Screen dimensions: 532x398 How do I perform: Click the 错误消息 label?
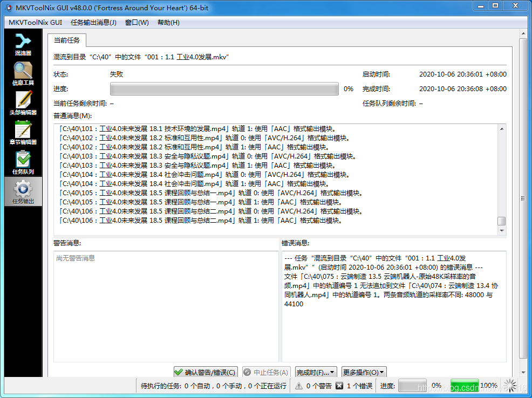[x=295, y=243]
